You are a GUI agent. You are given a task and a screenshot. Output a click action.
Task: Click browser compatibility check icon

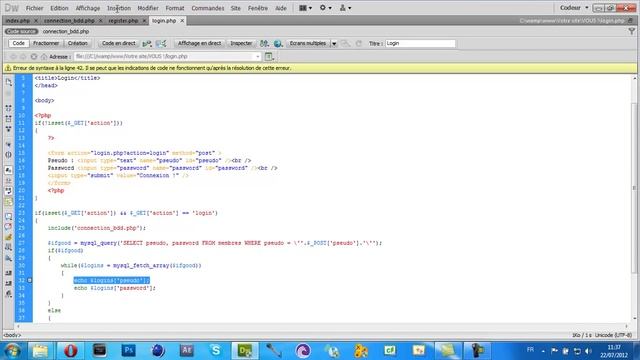coord(264,43)
